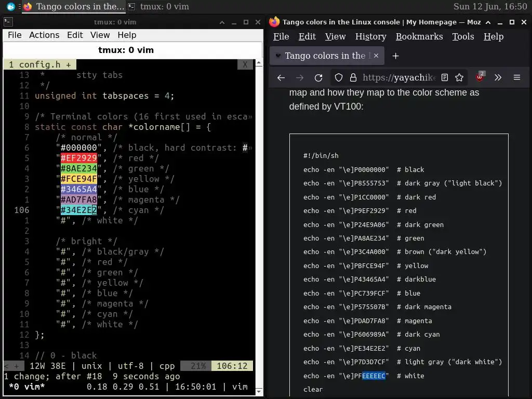Click the \e]P9EF2929 red echo line
This screenshot has width=532, height=399.
click(x=360, y=211)
